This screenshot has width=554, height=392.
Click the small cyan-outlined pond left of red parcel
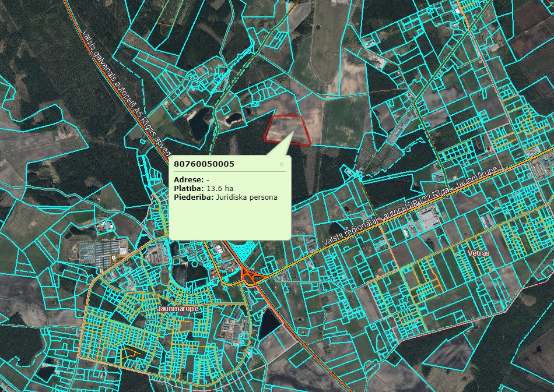tap(234, 119)
